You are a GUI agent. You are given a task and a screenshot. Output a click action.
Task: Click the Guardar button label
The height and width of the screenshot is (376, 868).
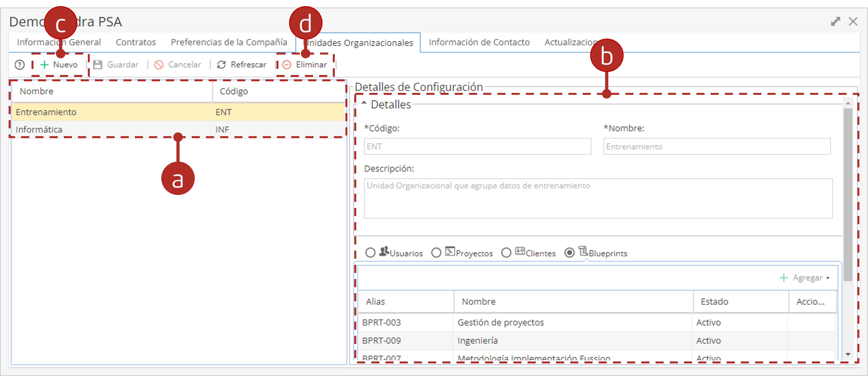pyautogui.click(x=123, y=65)
